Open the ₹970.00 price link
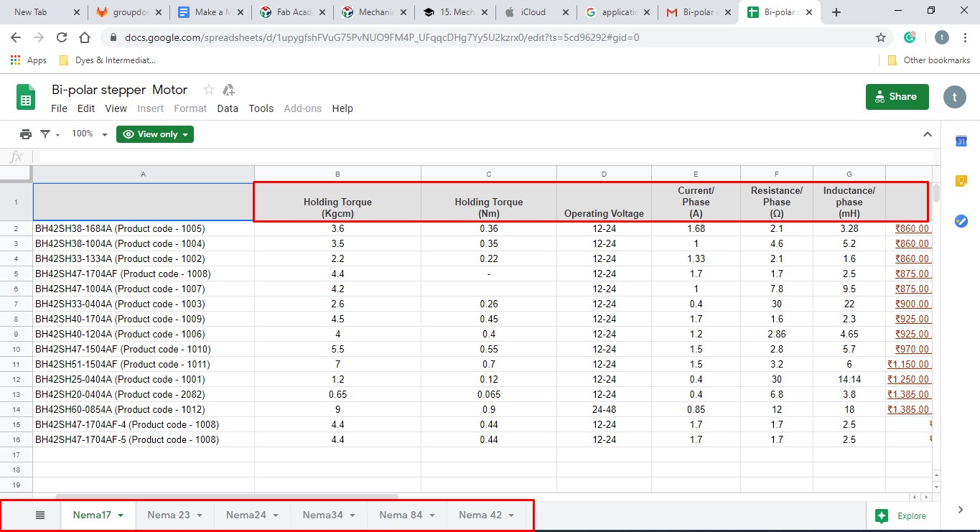980x532 pixels. point(913,349)
